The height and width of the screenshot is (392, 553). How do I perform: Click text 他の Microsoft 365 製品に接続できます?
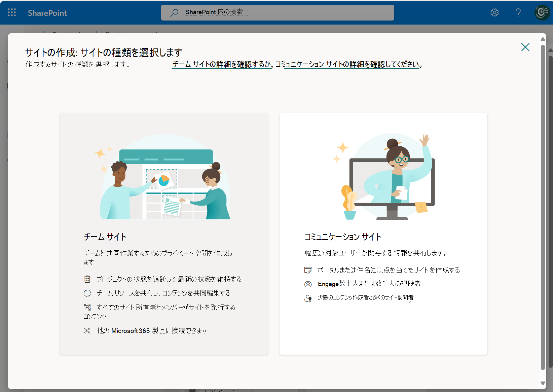152,330
